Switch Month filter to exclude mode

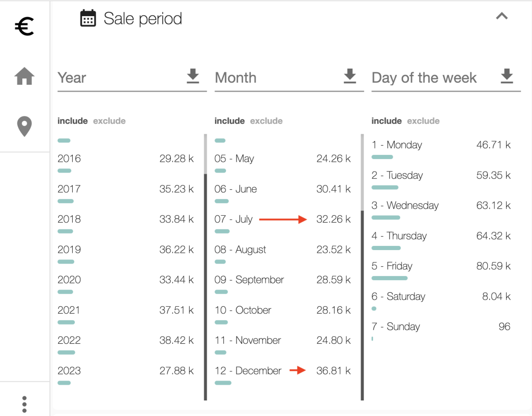tap(266, 121)
